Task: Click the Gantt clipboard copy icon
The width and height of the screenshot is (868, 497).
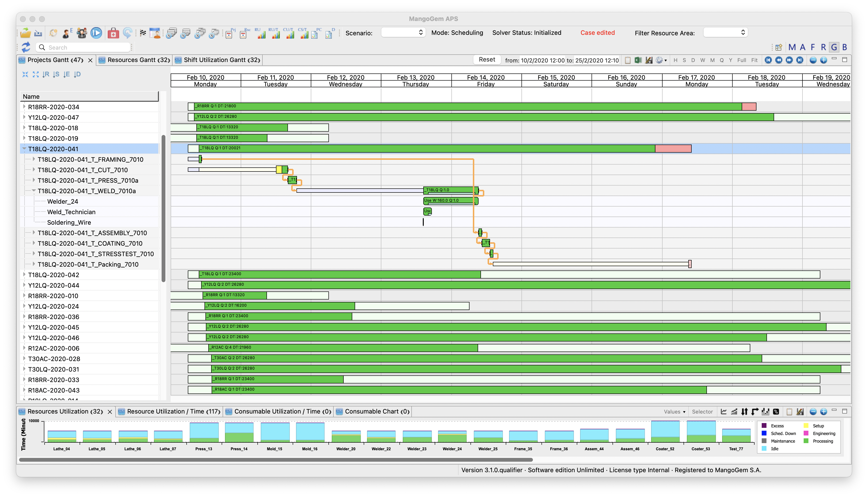Action: coord(628,60)
